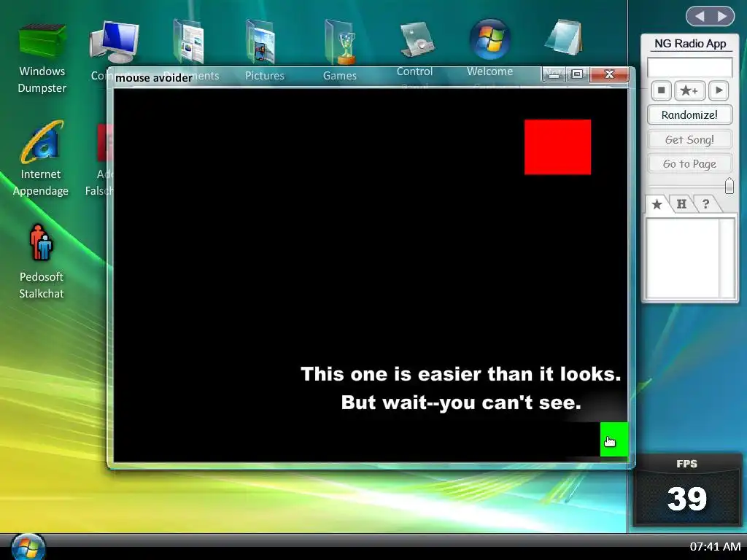Switch to the H history tab
Screen dimensions: 747x560
point(682,204)
